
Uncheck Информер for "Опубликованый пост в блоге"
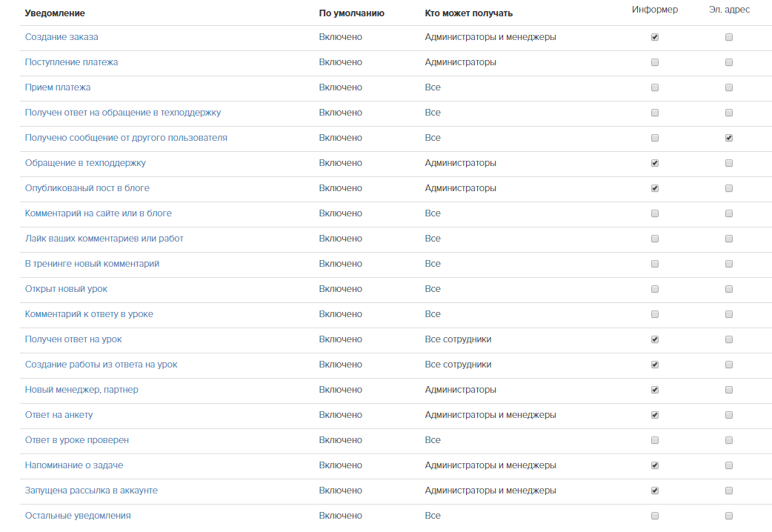[x=655, y=187]
